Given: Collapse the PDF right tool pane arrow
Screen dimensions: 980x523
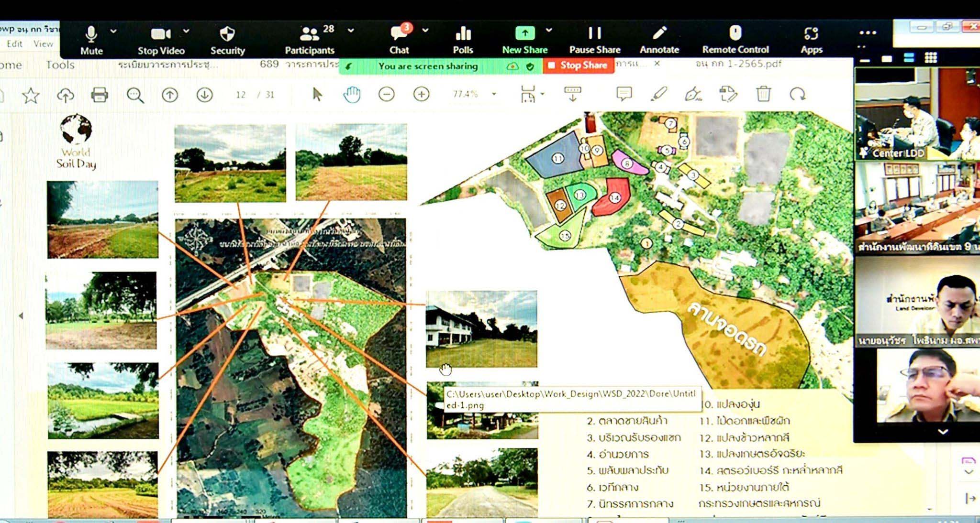Looking at the screenshot, I should point(970,498).
